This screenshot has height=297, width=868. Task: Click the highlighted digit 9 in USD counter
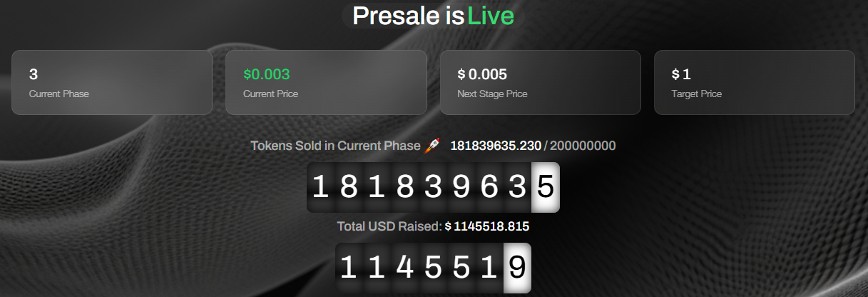(518, 268)
